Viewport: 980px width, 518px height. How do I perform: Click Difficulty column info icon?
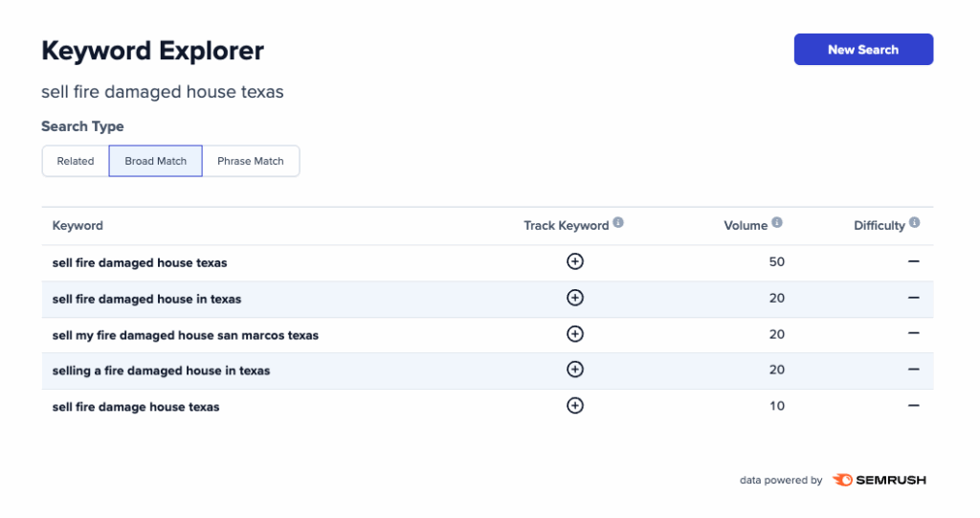click(915, 223)
